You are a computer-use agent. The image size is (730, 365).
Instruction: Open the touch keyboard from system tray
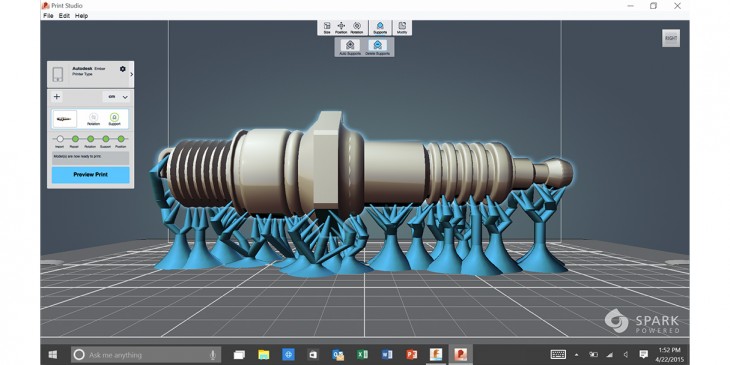point(558,355)
